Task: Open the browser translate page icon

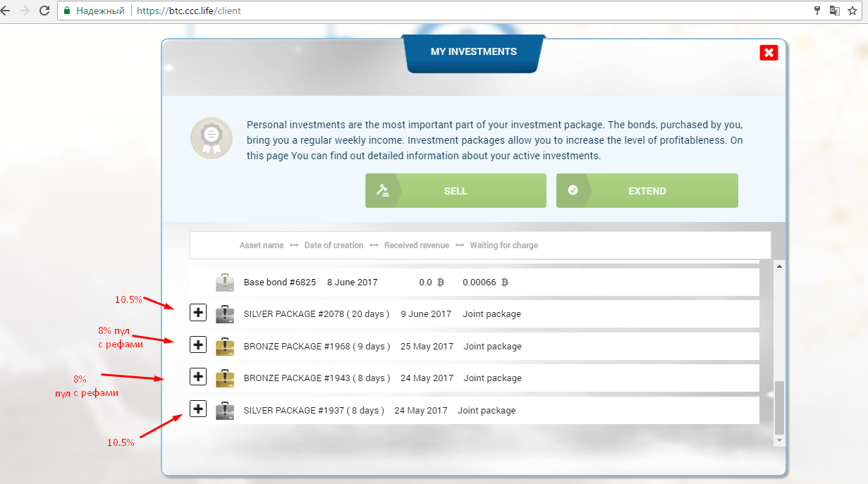Action: (x=835, y=11)
